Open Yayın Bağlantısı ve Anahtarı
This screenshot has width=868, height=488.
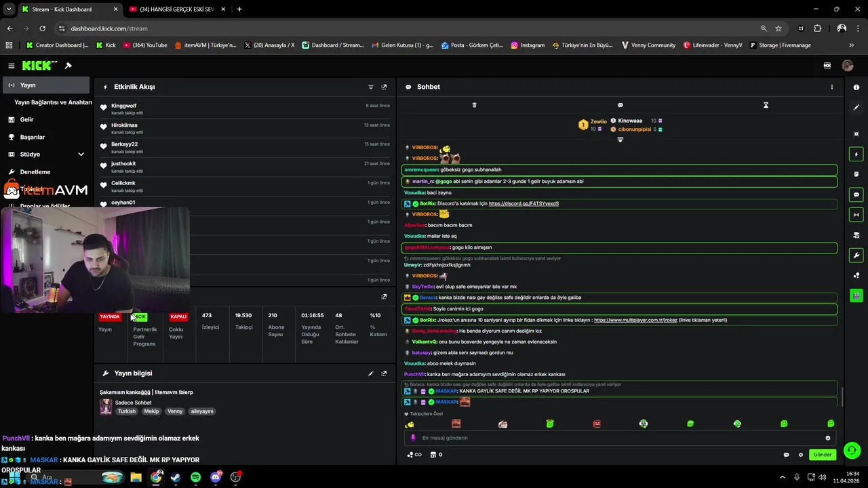(x=53, y=102)
